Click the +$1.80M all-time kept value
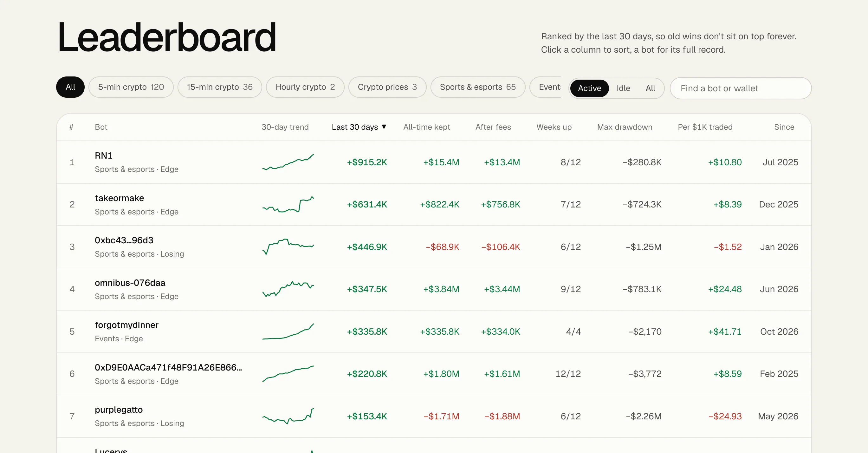Screen dimensions: 868x453 (441, 374)
